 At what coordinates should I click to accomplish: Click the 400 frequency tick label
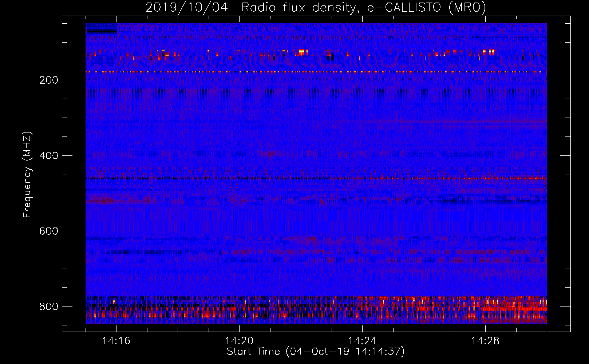point(49,156)
